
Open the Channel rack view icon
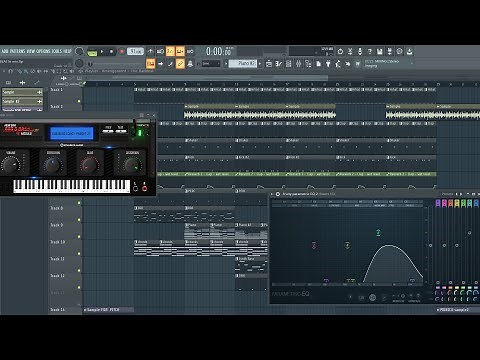pos(289,63)
